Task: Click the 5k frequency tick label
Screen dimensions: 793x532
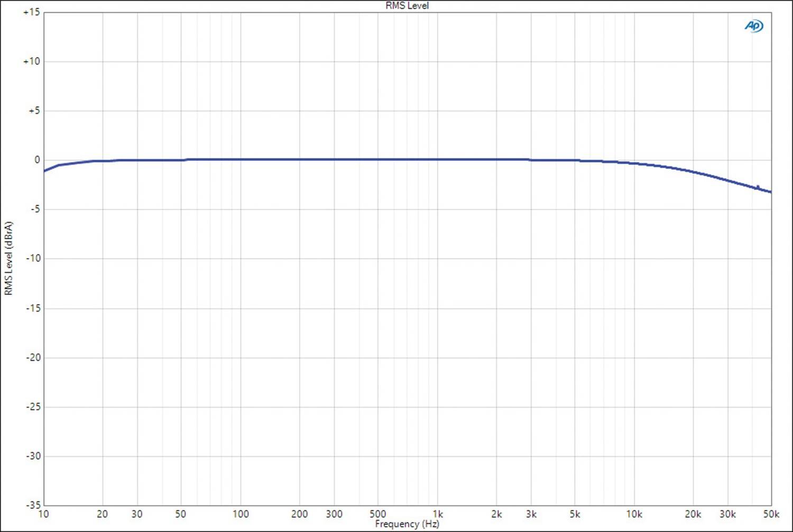Action: point(575,514)
